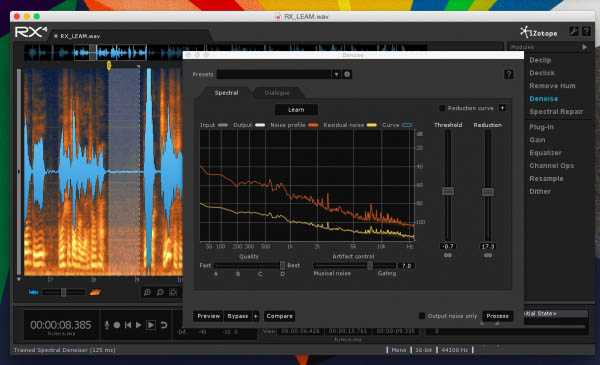600x365 pixels.
Task: Click the zoom out magnifier icon
Action: point(160,292)
